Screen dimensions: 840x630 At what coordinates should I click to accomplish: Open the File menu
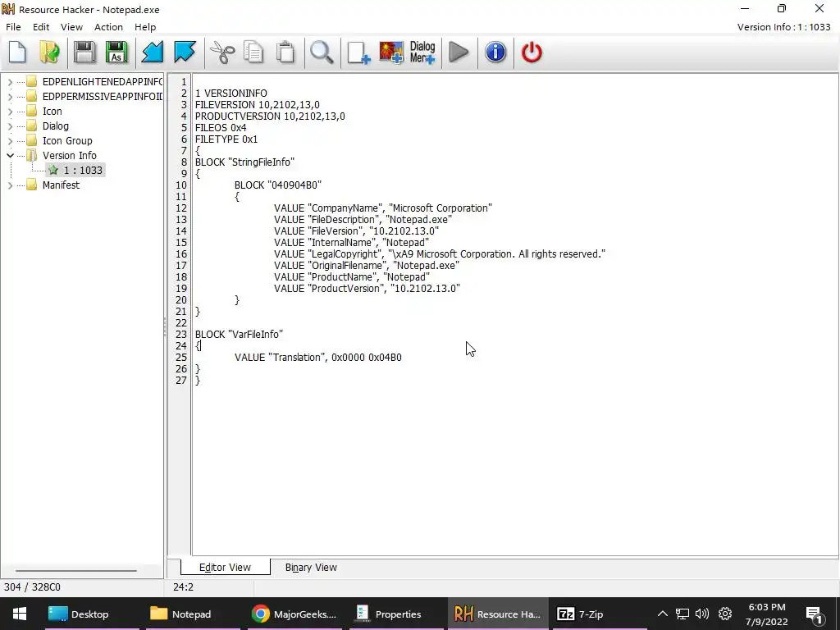coord(13,27)
